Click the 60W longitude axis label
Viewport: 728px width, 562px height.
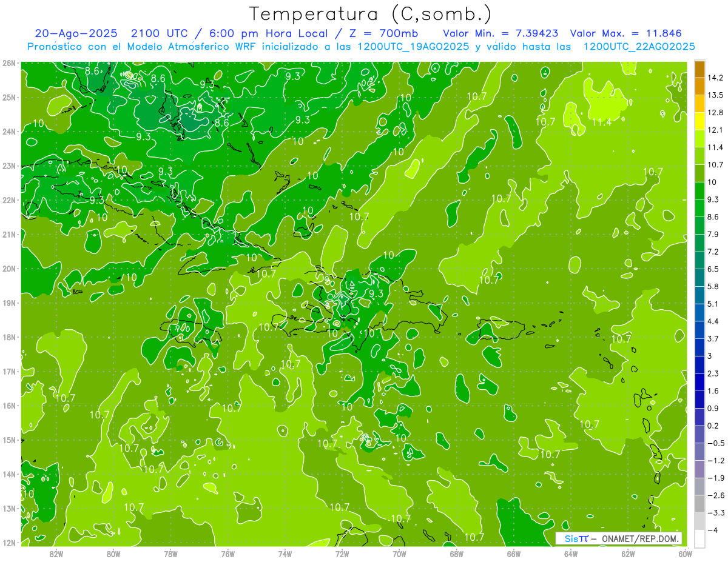[x=686, y=554]
